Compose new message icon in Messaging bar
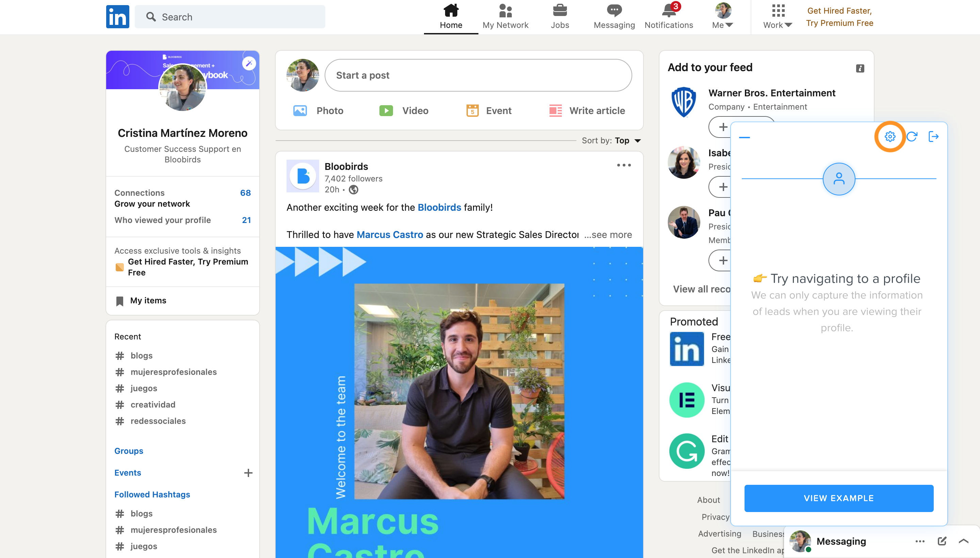Screen dimensions: 980x558 [x=942, y=541]
